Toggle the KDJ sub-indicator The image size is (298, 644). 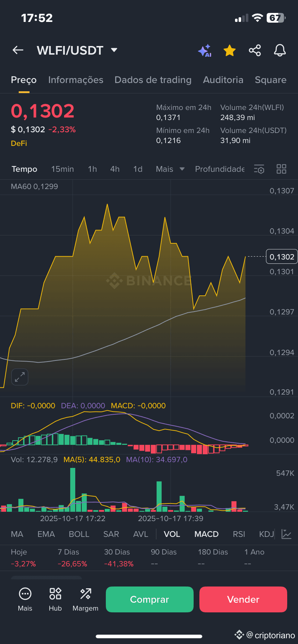point(267,534)
